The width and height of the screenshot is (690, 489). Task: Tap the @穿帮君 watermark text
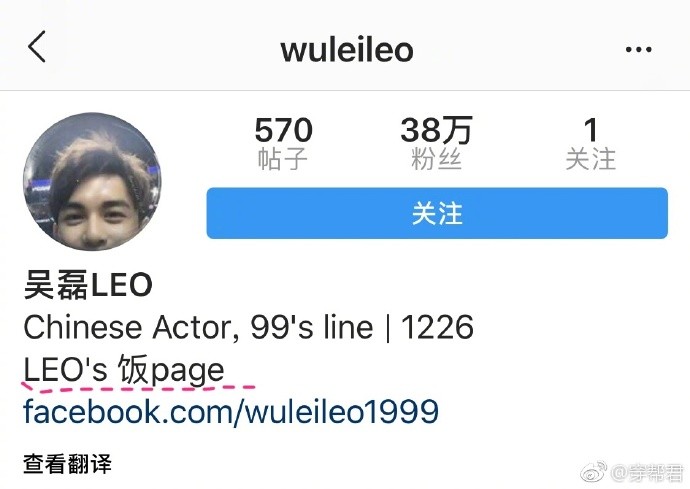646,472
